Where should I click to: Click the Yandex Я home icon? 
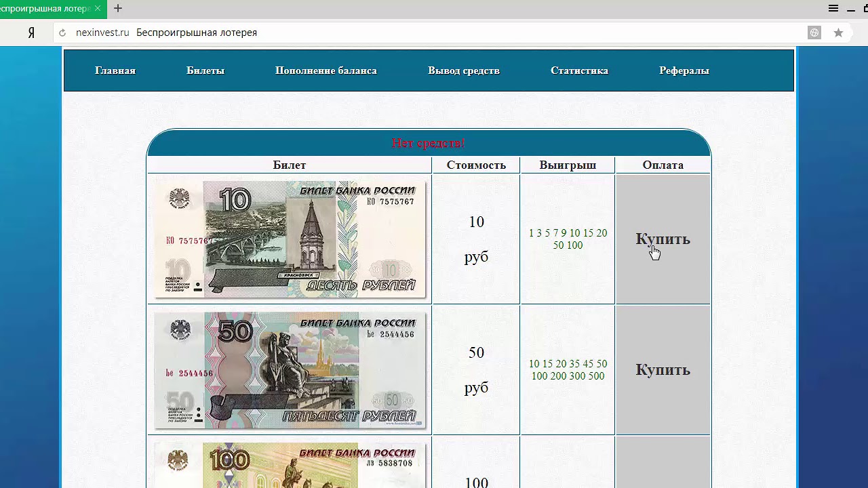[31, 33]
